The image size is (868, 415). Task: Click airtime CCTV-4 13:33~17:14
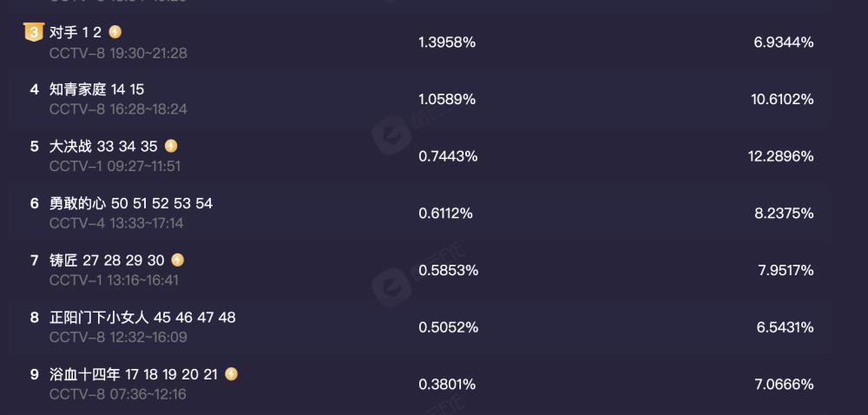116,223
